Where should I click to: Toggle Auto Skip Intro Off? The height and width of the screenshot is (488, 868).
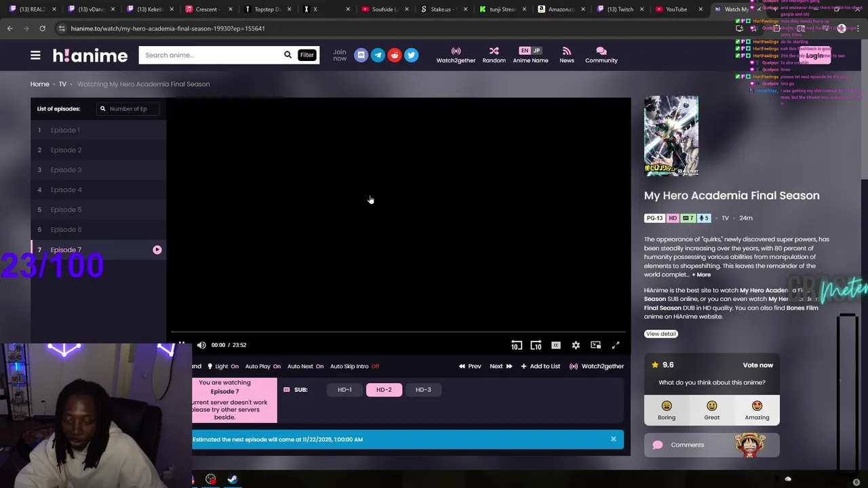point(355,366)
